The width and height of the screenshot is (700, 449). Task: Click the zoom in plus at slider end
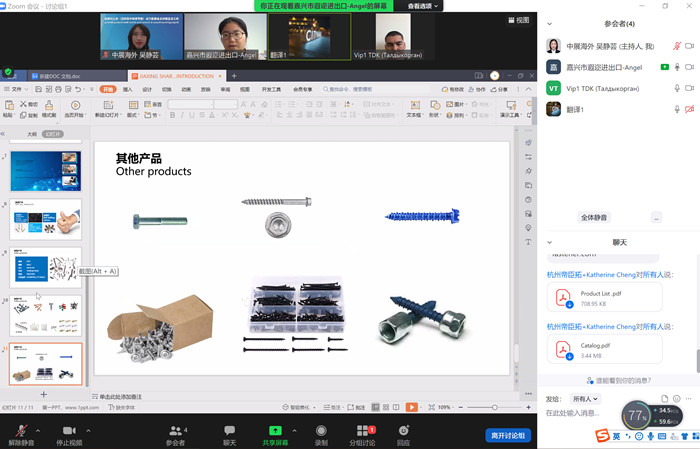tap(529, 407)
